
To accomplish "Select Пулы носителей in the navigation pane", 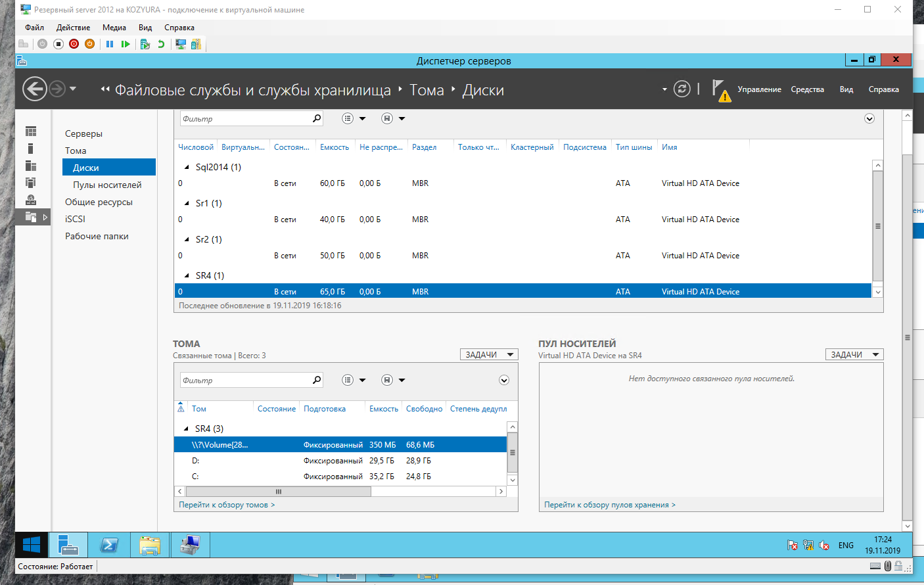I will pyautogui.click(x=107, y=185).
